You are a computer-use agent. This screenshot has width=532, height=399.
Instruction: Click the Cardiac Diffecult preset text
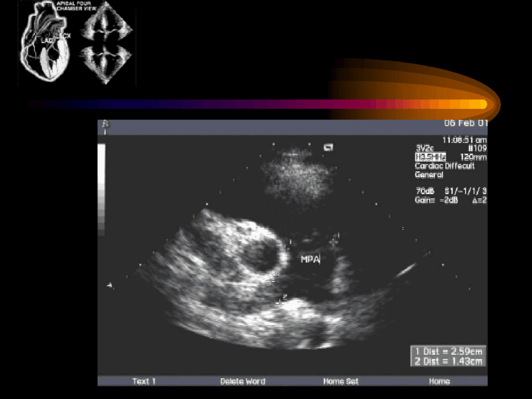click(445, 166)
